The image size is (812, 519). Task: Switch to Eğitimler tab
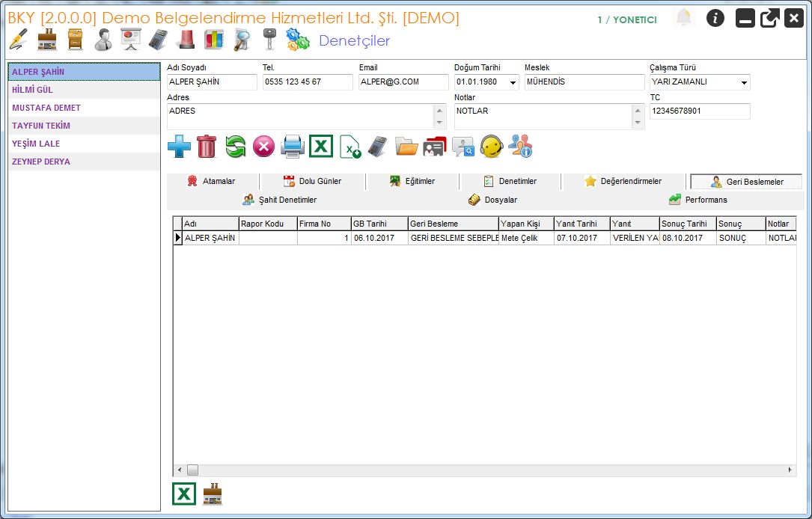click(x=412, y=181)
